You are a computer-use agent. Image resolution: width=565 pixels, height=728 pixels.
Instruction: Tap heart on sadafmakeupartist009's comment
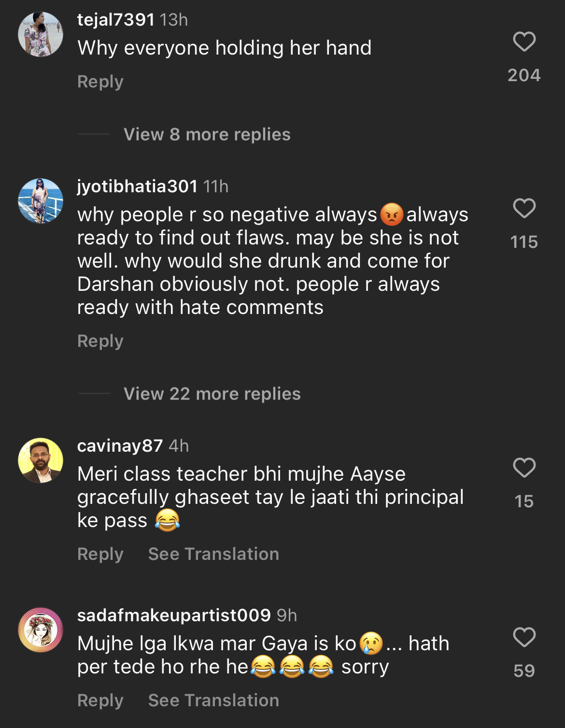(x=524, y=638)
